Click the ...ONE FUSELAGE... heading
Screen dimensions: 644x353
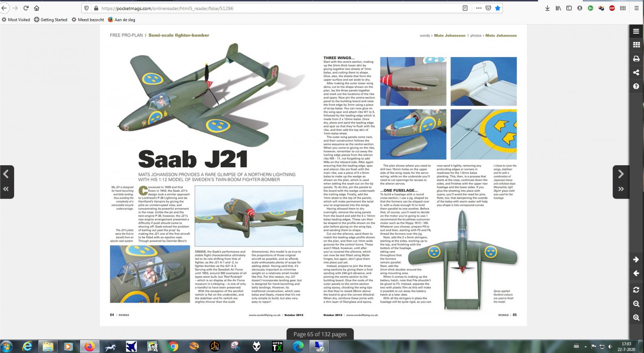tap(399, 191)
